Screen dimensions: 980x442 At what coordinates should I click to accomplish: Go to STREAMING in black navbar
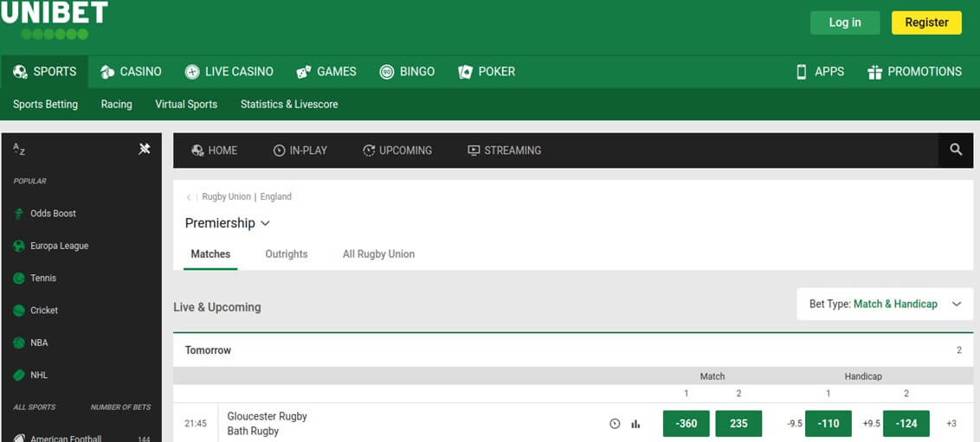tap(505, 151)
